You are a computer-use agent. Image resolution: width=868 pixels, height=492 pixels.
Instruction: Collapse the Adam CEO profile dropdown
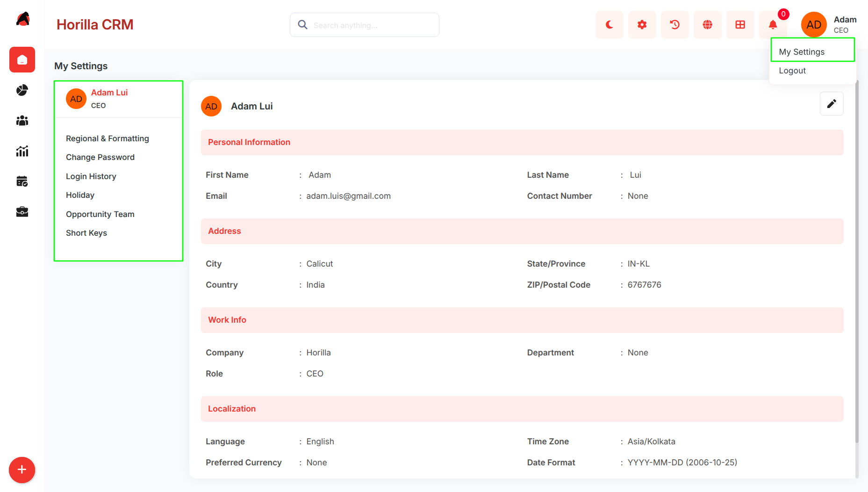[829, 25]
